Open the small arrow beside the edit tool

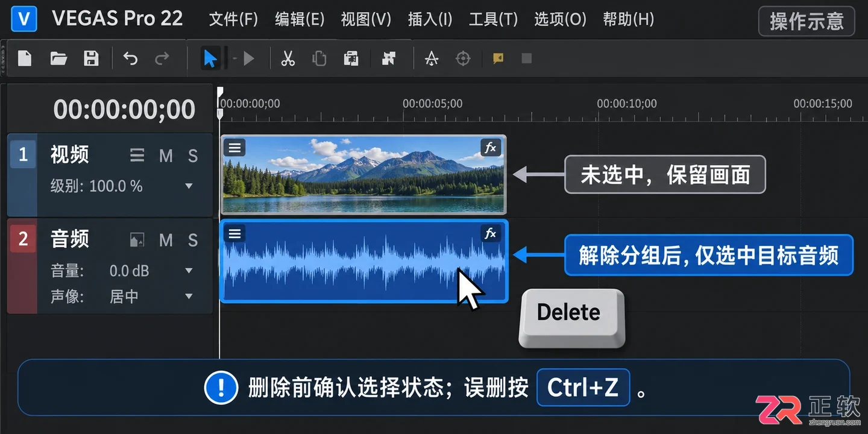click(234, 58)
